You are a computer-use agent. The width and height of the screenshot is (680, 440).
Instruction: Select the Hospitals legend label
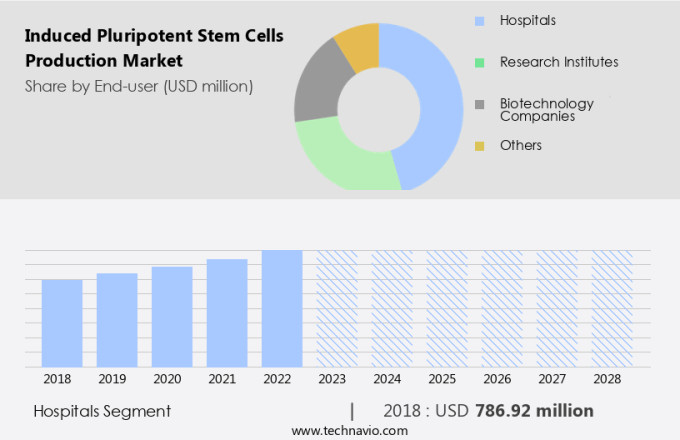528,20
